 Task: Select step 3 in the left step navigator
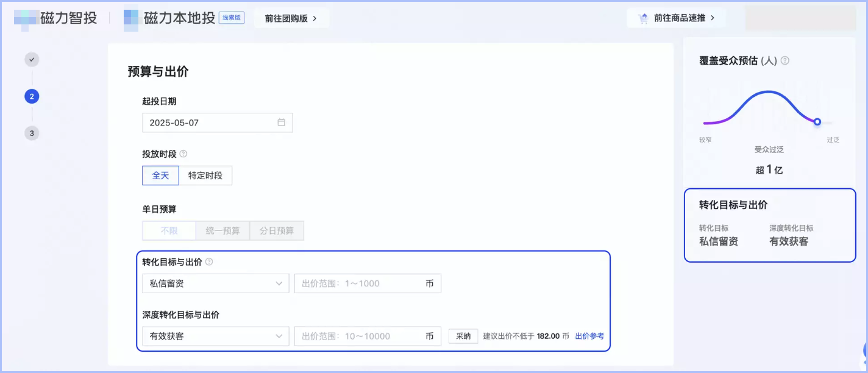(31, 132)
